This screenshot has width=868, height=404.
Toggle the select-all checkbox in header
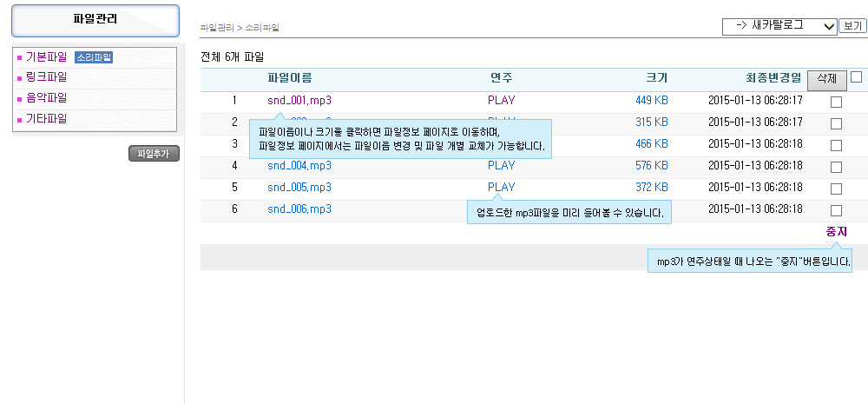point(856,77)
